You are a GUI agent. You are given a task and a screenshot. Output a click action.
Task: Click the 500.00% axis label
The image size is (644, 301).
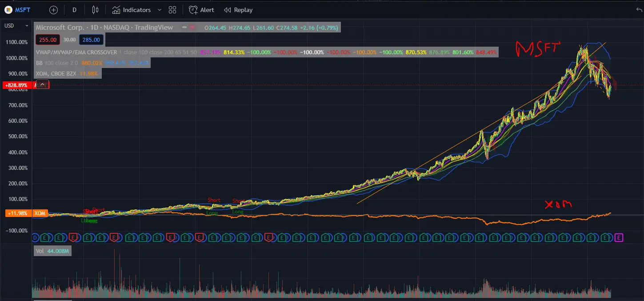[17, 136]
